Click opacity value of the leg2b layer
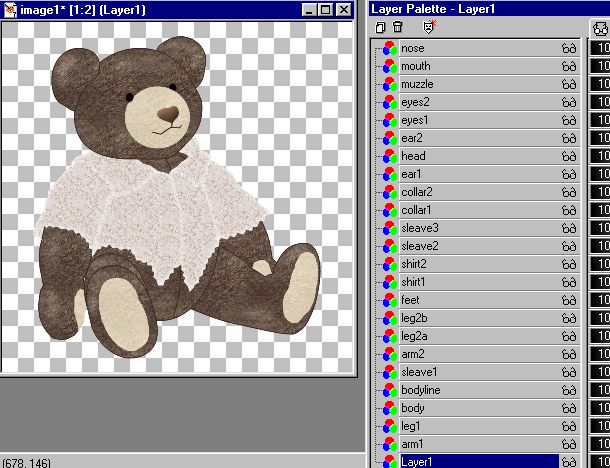 click(x=601, y=318)
